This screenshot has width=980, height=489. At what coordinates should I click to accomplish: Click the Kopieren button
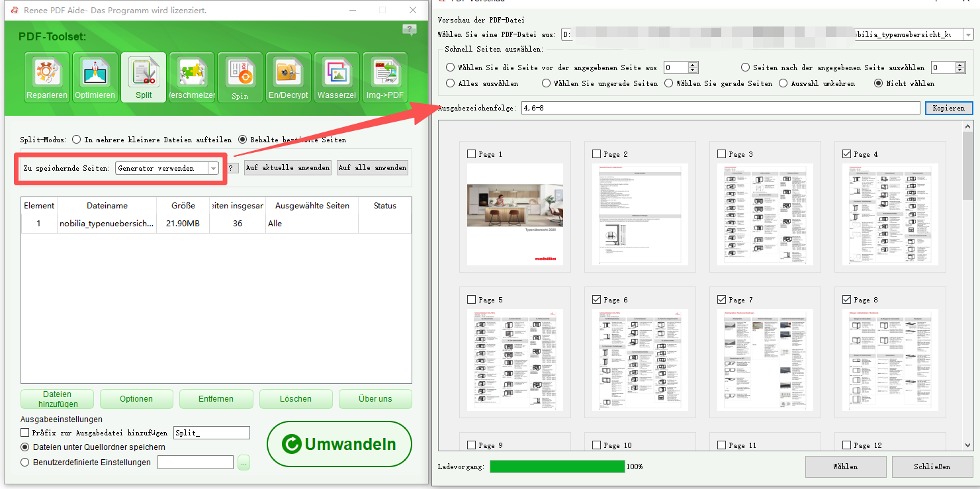tap(948, 108)
